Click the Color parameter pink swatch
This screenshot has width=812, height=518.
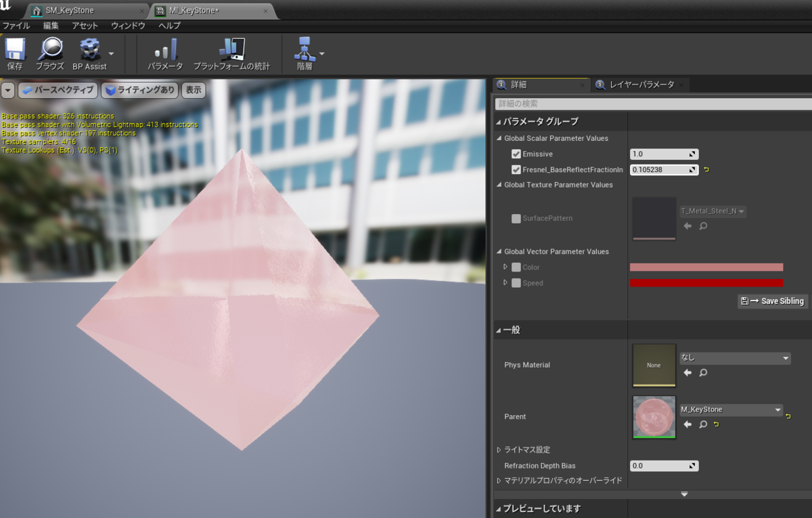click(706, 267)
